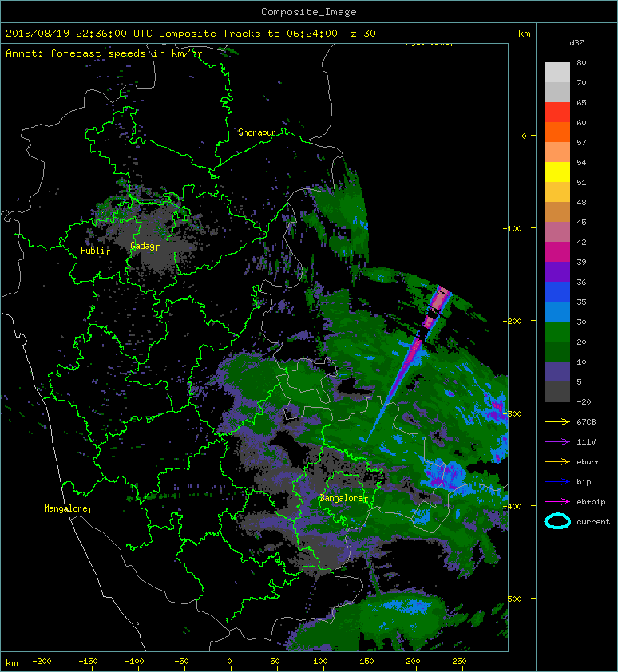Screen dimensions: 618x672
Task: Pick the tan brown swatch between 48 and 45 dBZ
Action: 557,211
